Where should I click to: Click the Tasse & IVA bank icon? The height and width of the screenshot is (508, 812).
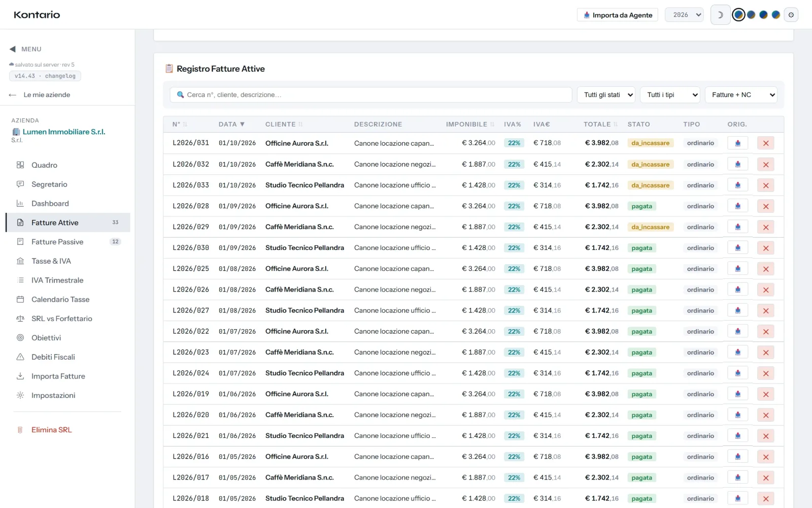pyautogui.click(x=20, y=261)
